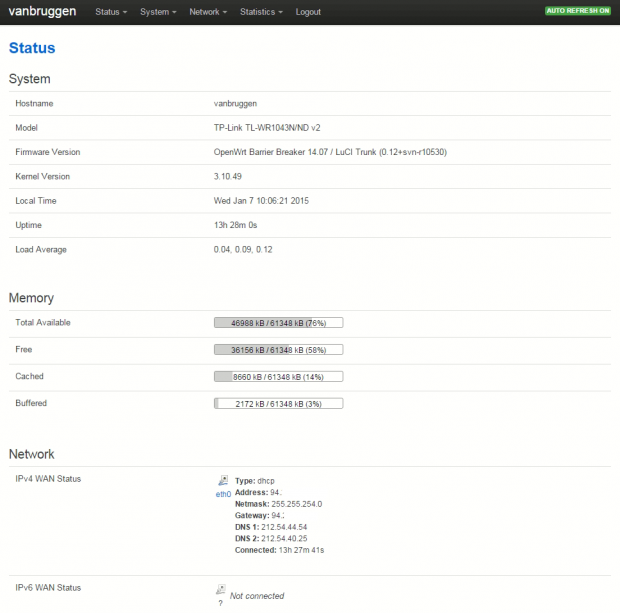Click the Buffered memory usage bar
This screenshot has height=613, width=620.
coord(278,404)
